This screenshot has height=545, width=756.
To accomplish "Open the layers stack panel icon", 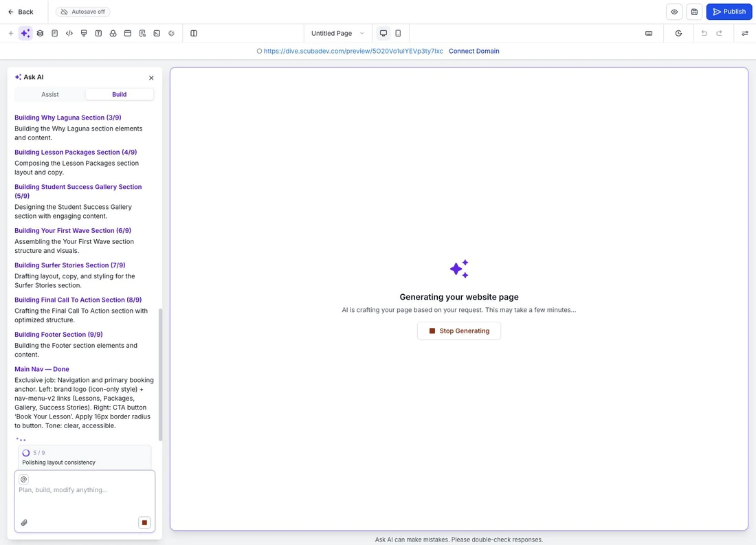I will (x=40, y=33).
